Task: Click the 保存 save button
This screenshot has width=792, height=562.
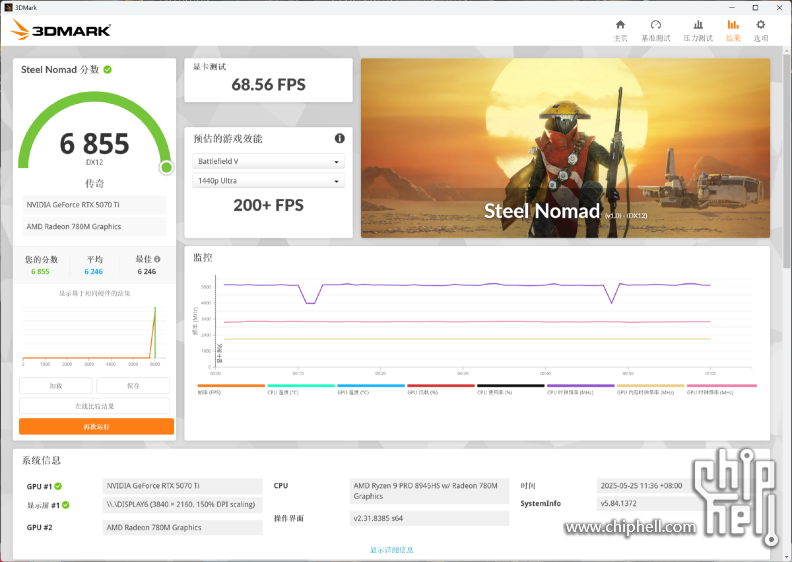Action: (x=133, y=386)
